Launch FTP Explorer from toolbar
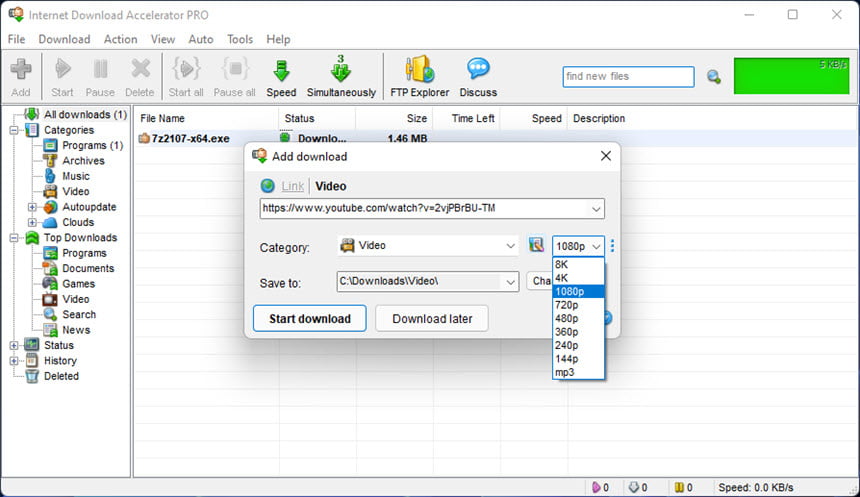 (420, 77)
